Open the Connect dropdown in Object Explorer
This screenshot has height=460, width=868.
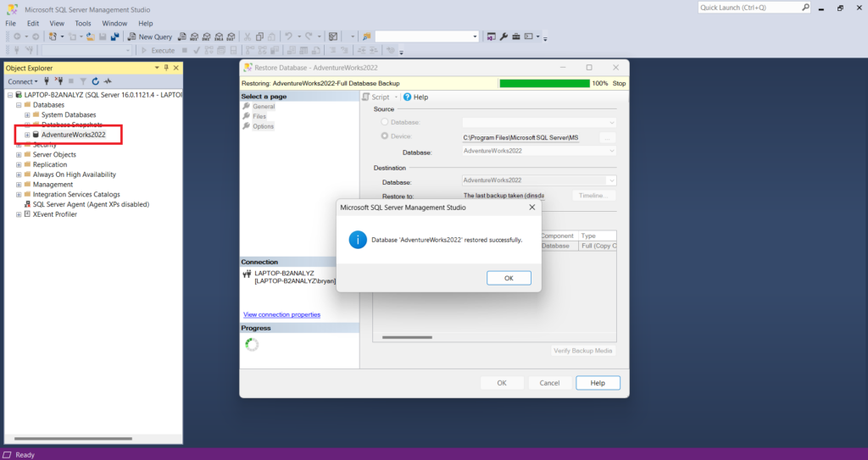pos(23,81)
